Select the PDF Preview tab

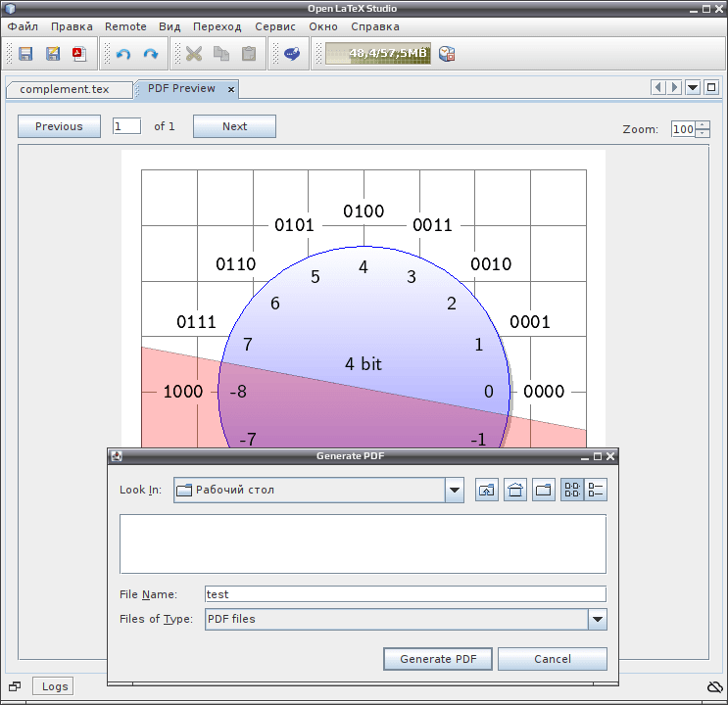point(181,89)
